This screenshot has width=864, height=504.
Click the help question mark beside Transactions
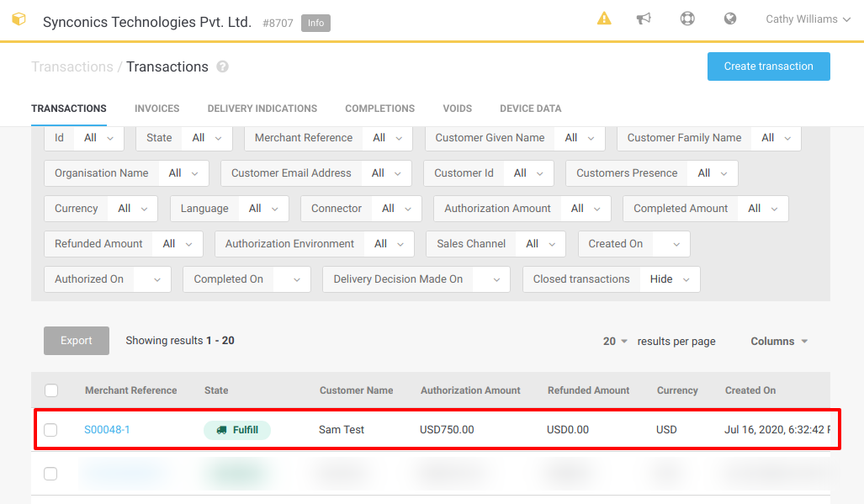[223, 66]
